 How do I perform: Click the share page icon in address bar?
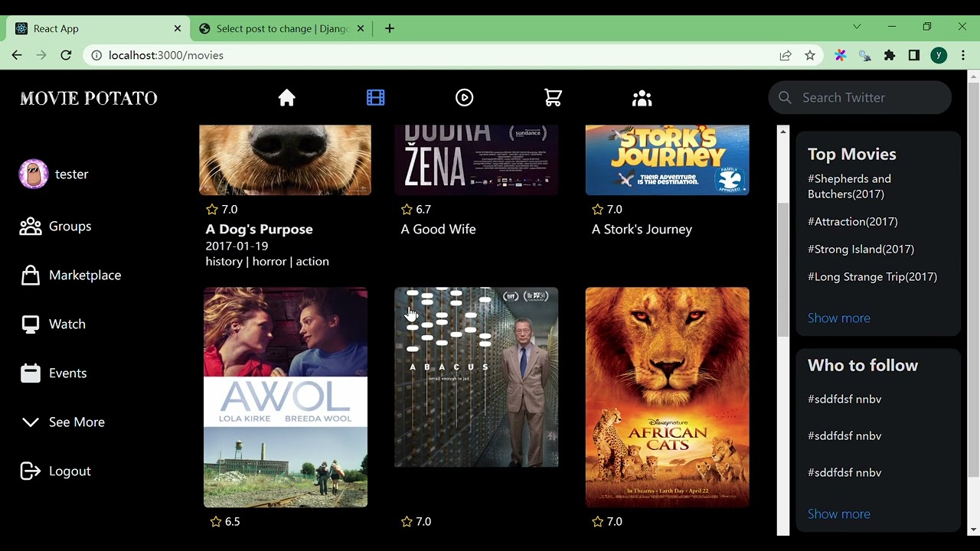[x=786, y=55]
